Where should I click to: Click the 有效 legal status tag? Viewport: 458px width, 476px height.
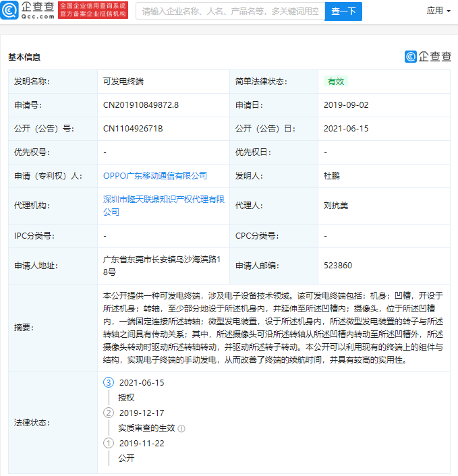[x=336, y=82]
